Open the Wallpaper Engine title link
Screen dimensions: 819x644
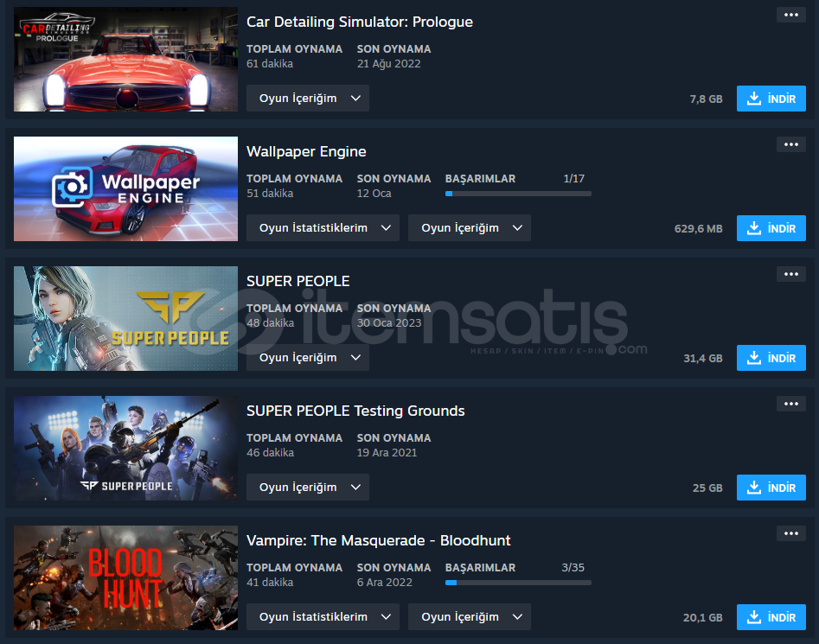coord(306,152)
